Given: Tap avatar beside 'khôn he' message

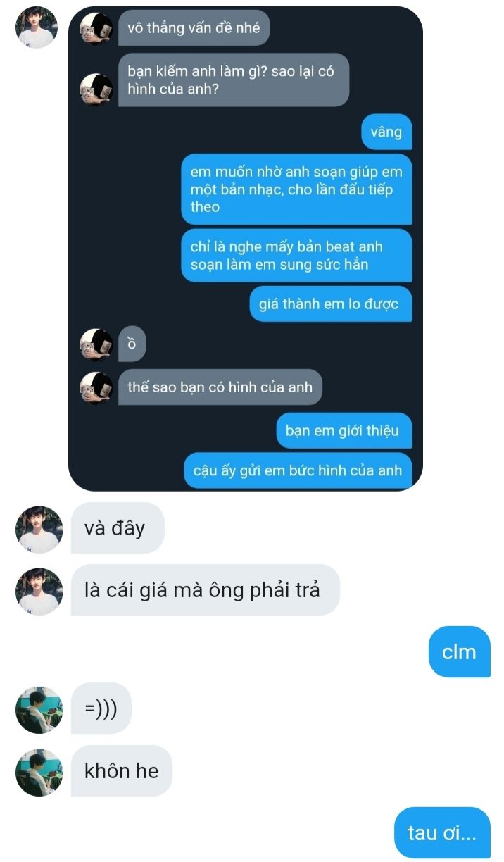Looking at the screenshot, I should 39,773.
